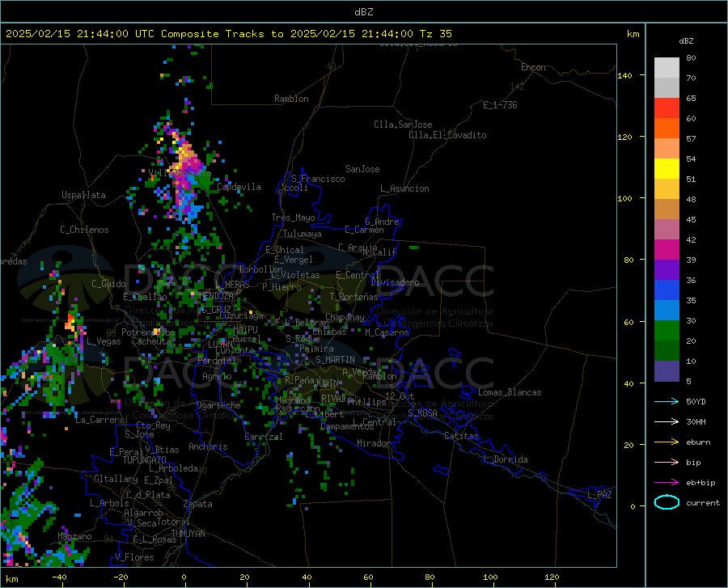The width and height of the screenshot is (728, 588).
Task: Click the Capdevila town label
Action: (239, 187)
